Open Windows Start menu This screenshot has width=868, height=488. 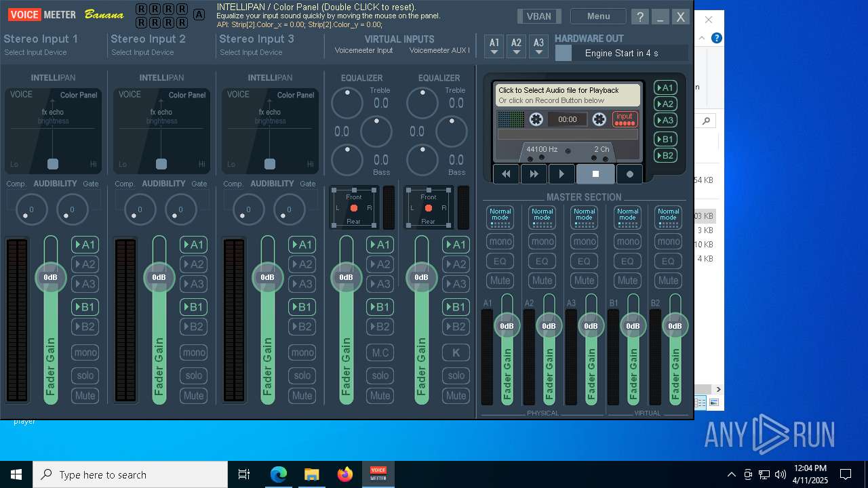pos(16,474)
